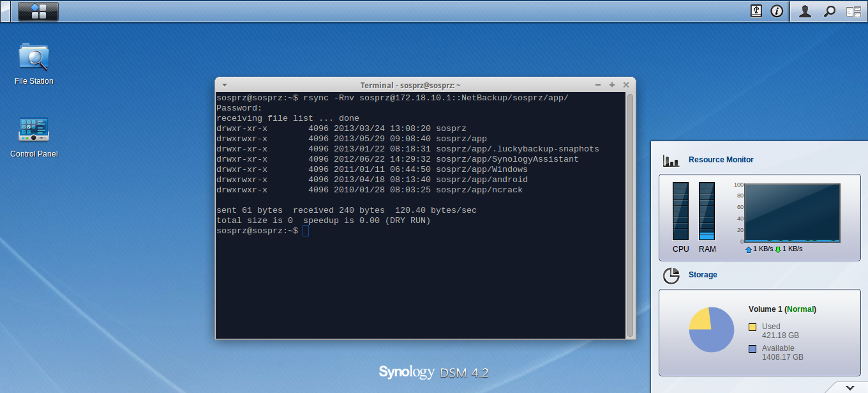Click the 'sosprz/app/android' entry
Viewport: 868px width, 393px height.
click(482, 180)
